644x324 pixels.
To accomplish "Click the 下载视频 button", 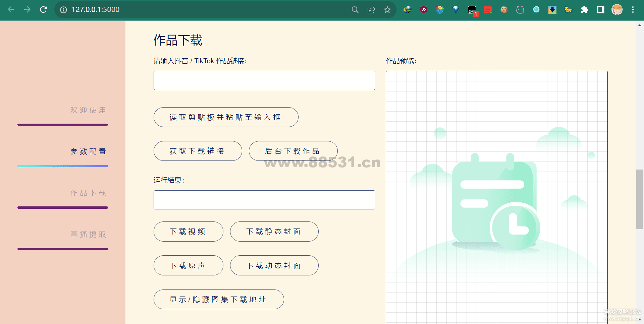I will pos(188,232).
